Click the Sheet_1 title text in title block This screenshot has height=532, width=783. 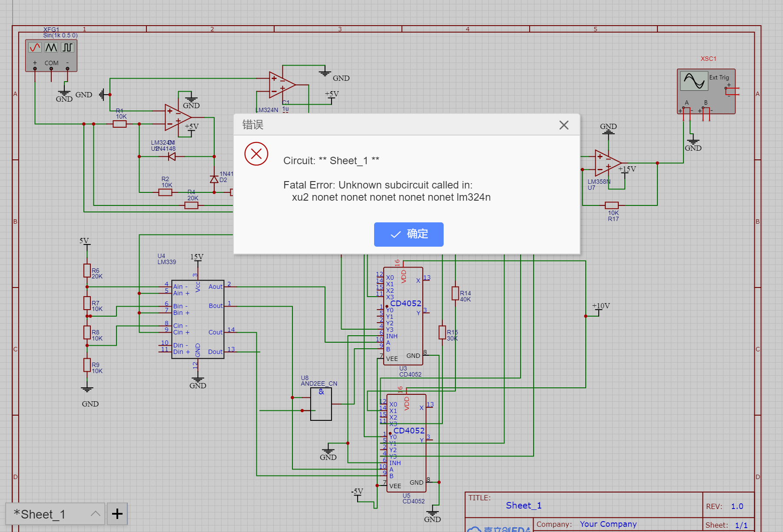coord(524,506)
